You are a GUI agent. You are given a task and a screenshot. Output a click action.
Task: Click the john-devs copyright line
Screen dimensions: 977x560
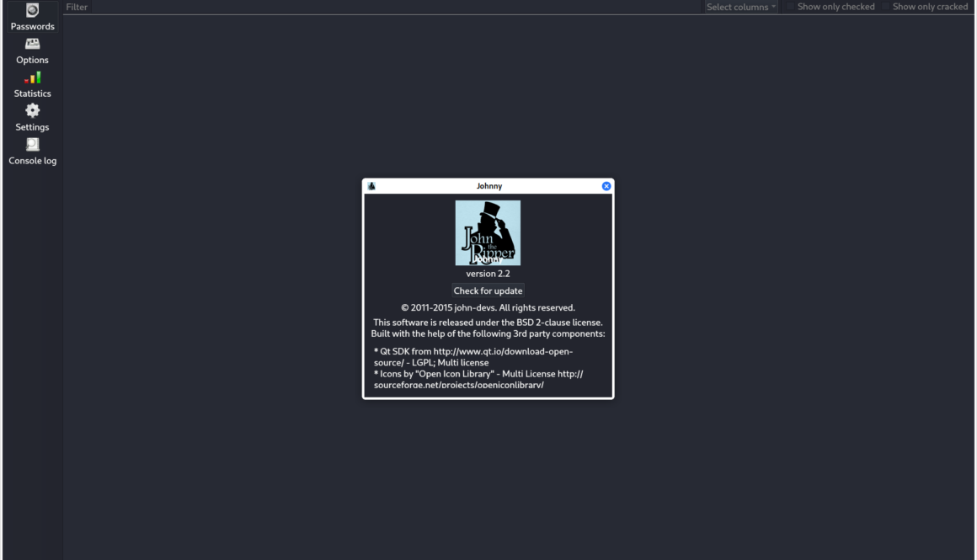point(488,308)
